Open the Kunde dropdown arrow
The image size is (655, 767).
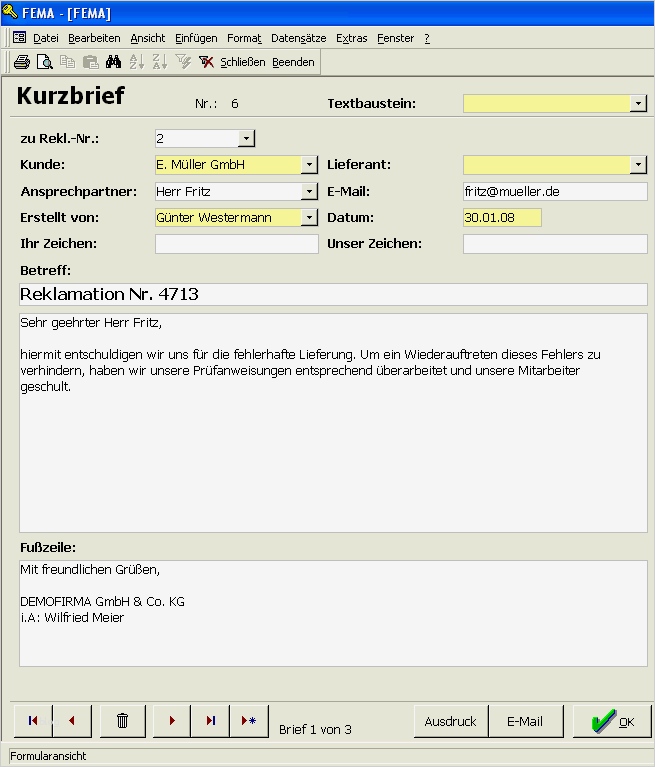point(309,165)
